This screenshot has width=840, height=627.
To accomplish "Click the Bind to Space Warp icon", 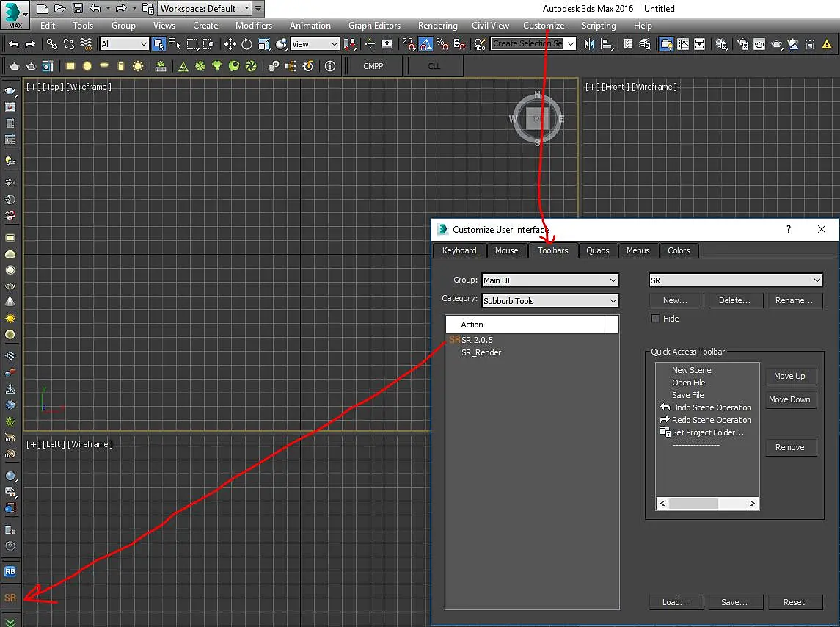I will pos(85,44).
